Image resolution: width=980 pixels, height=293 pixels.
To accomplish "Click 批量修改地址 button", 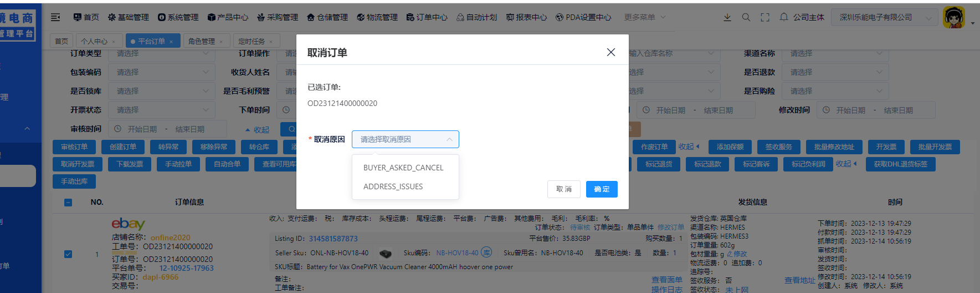I will [834, 147].
